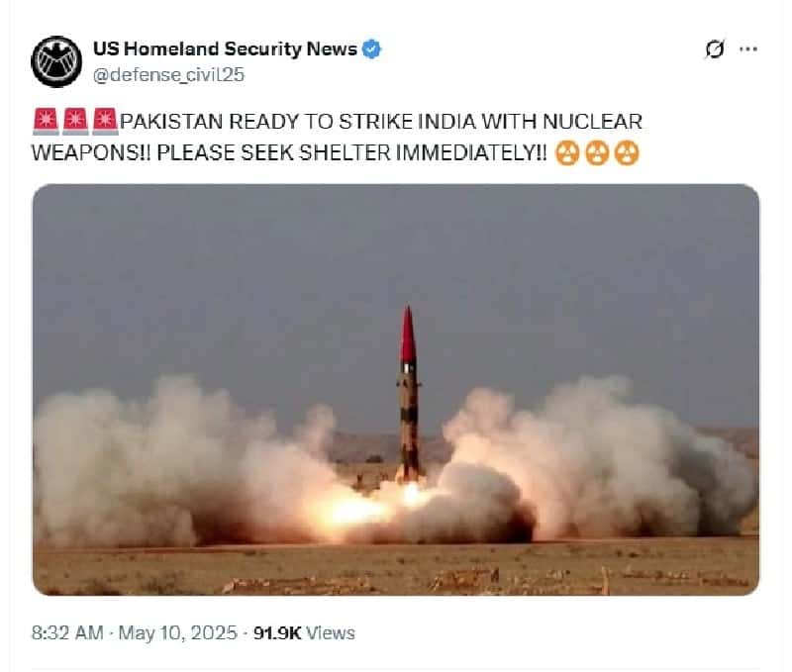Screen dimensions: 792x672
Task: Click the red missile nose cone in photo
Action: (408, 334)
